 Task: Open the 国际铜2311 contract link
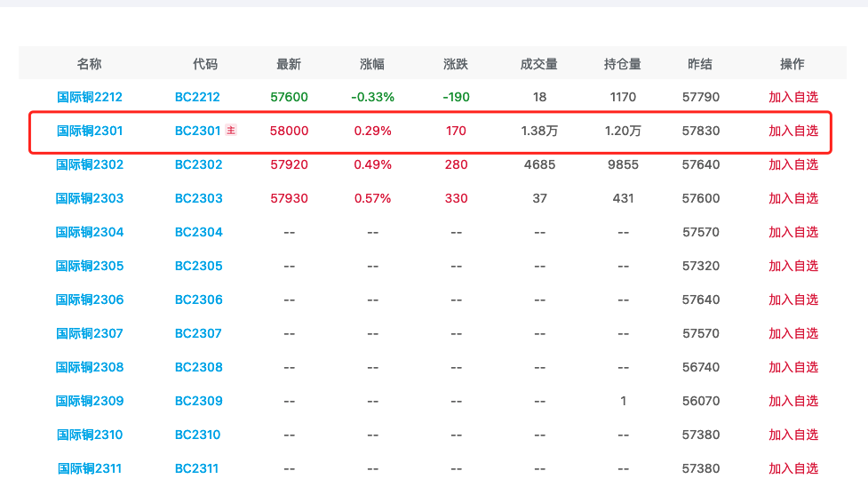coord(90,468)
